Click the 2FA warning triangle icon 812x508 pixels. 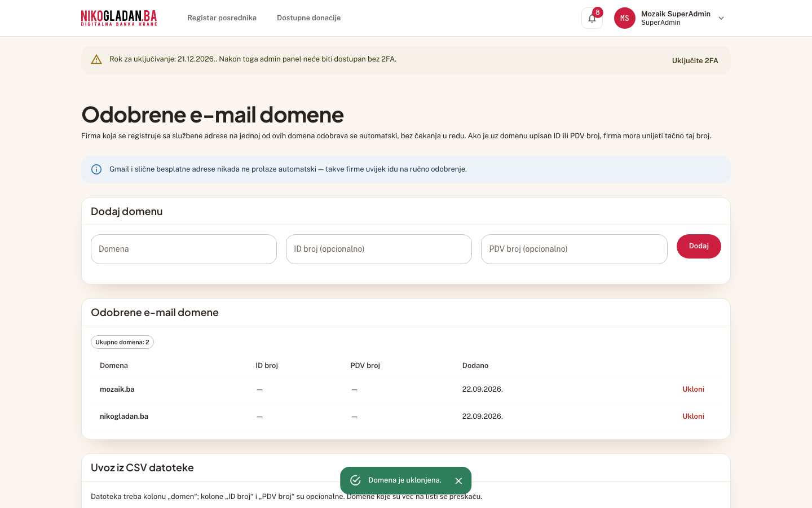click(96, 59)
